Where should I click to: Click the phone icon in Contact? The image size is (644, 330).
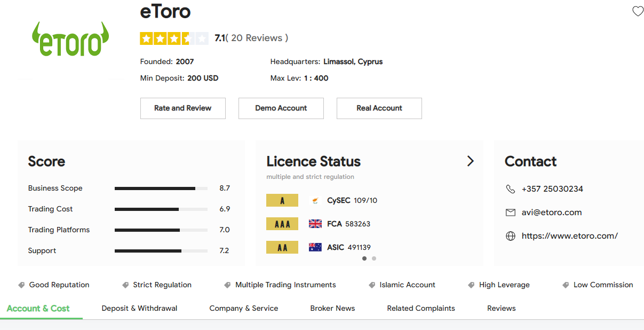(x=511, y=189)
